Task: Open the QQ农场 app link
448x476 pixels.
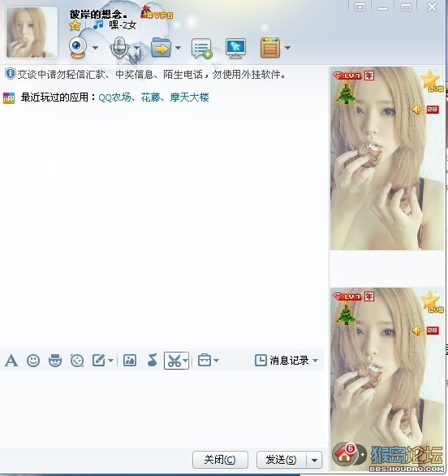Action: 115,97
